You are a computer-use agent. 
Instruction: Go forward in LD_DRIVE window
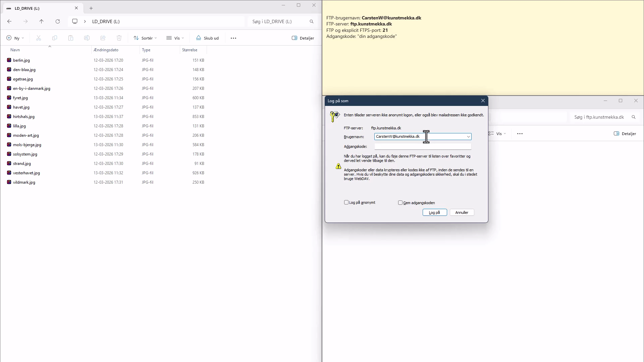coord(25,21)
